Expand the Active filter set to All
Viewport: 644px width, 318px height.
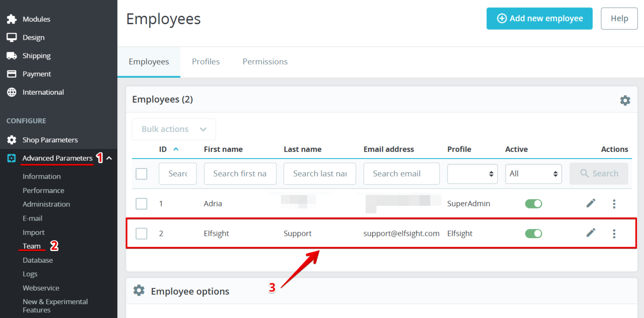[533, 174]
